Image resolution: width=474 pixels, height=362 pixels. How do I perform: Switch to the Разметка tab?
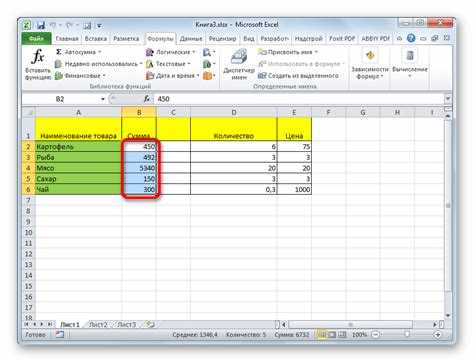tap(126, 39)
